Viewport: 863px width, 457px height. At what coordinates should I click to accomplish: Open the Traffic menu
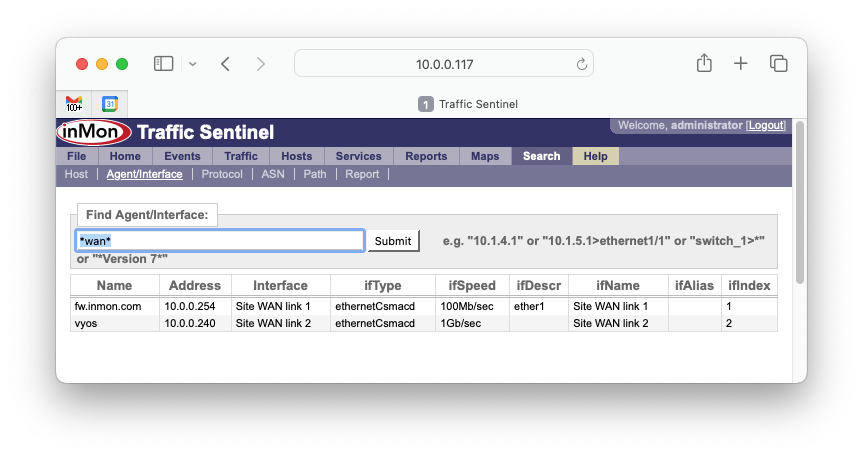point(241,156)
